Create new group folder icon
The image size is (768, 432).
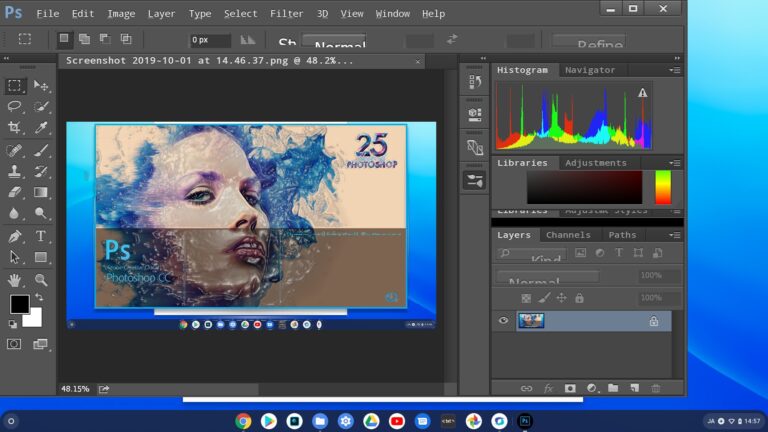[613, 388]
